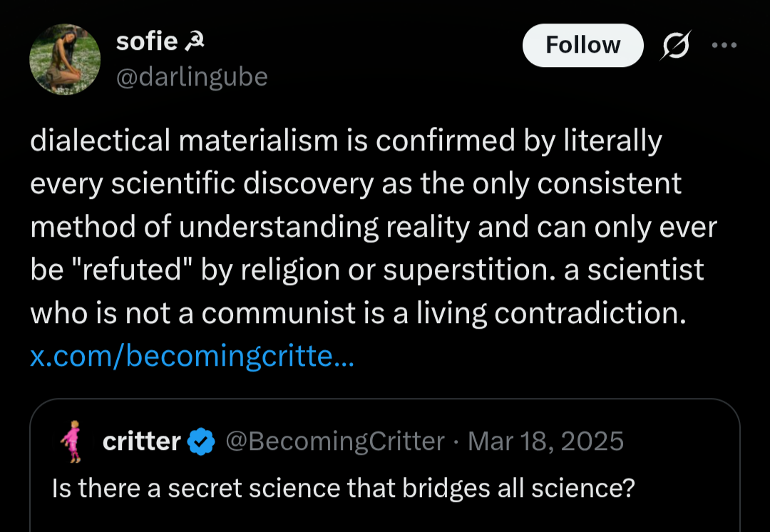Click the quoted text about secret science
This screenshot has height=532, width=770.
click(343, 488)
